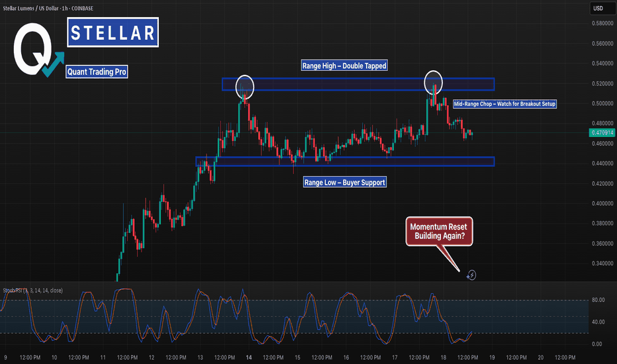Click date label 18 on the time axis
617x364 pixels.
[444, 357]
